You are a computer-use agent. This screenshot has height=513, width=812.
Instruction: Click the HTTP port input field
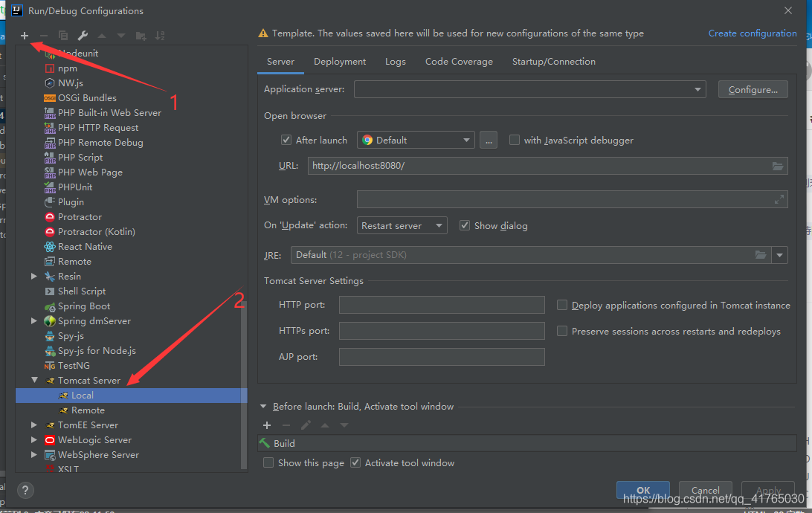pyautogui.click(x=442, y=305)
